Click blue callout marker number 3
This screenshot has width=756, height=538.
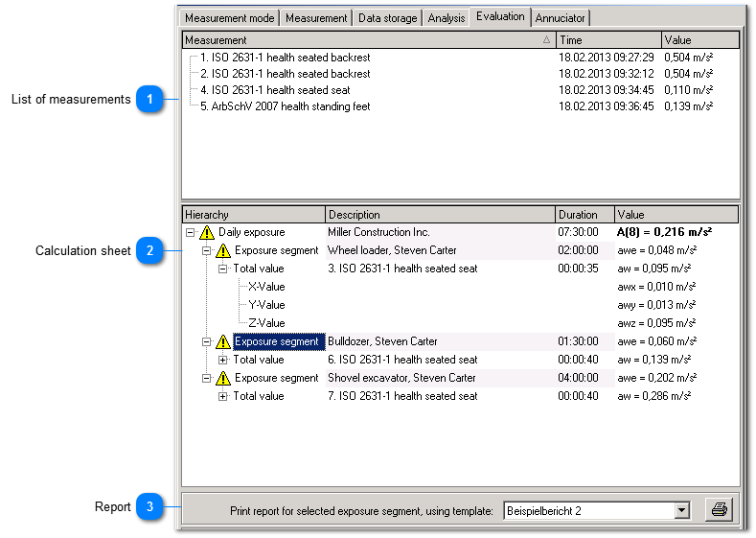coord(149,506)
